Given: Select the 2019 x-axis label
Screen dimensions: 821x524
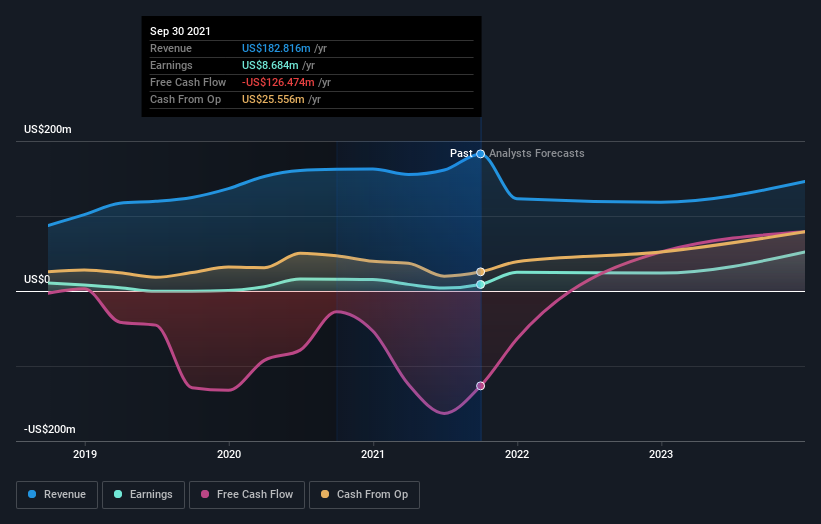Looking at the screenshot, I should (85, 454).
